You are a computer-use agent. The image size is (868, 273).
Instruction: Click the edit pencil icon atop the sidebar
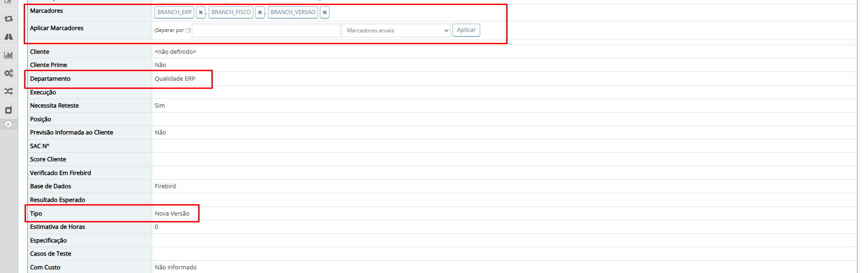tap(9, 2)
